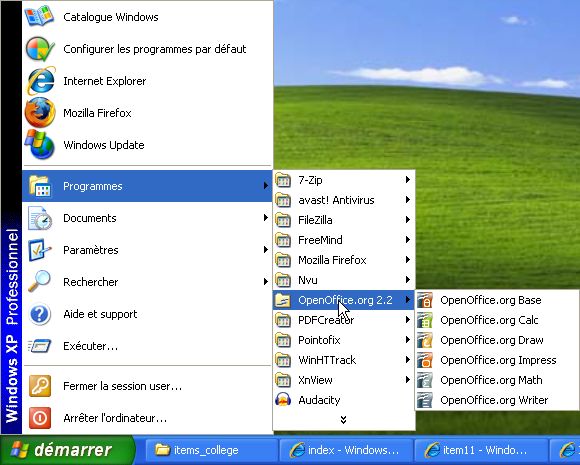Expand the 7-Zip submenu arrow
Image resolution: width=580 pixels, height=465 pixels.
click(408, 180)
